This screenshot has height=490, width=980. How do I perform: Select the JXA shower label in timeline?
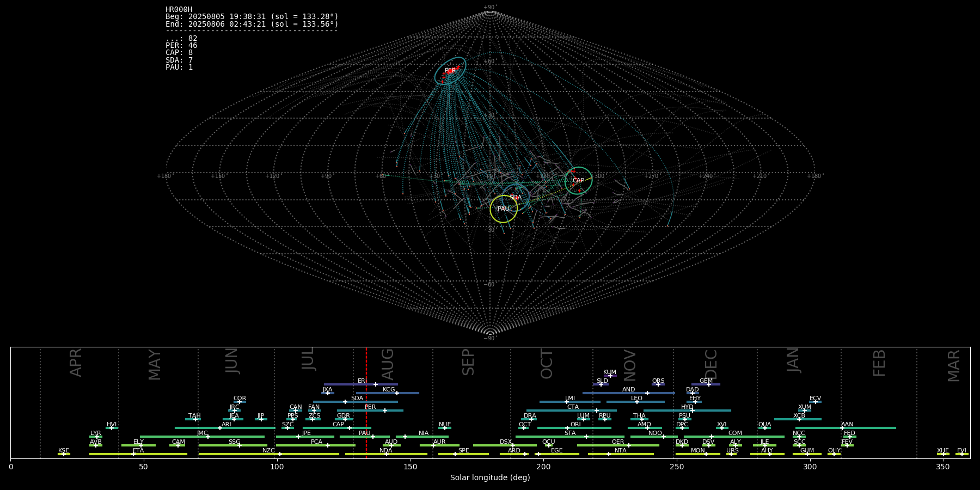tap(327, 390)
